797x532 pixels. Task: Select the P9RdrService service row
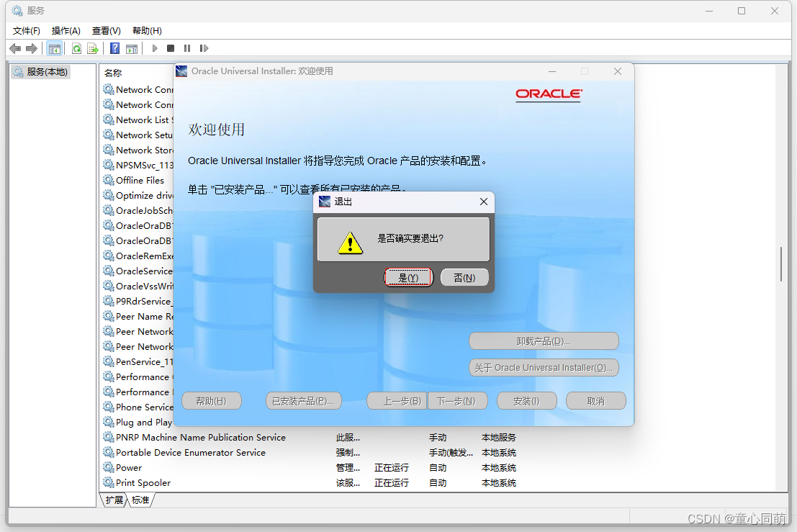[x=138, y=302]
